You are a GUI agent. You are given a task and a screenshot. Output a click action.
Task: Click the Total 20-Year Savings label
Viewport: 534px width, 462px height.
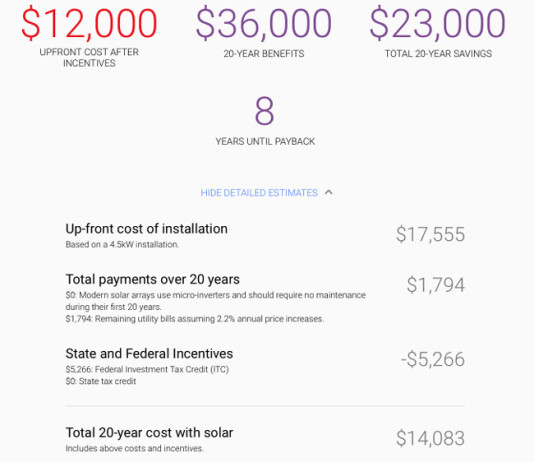coord(438,53)
